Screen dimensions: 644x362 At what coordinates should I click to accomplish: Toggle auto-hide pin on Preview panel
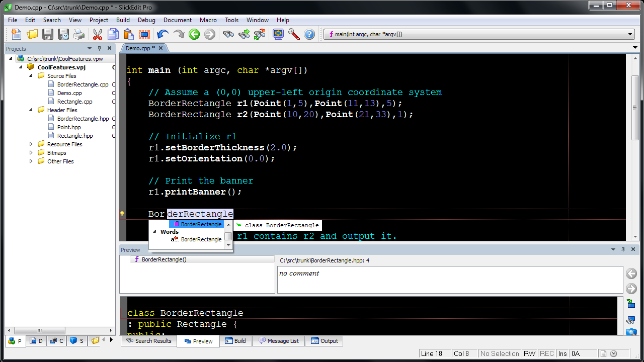click(623, 249)
